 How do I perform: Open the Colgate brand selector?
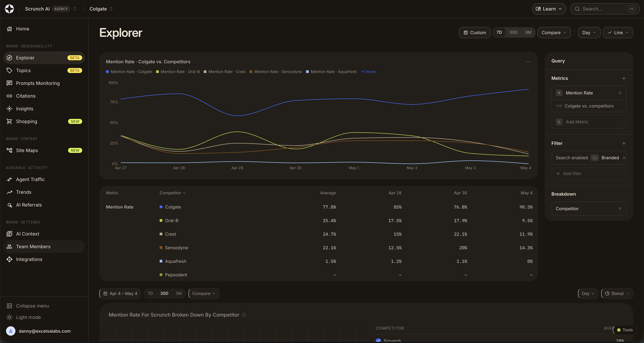click(x=101, y=9)
